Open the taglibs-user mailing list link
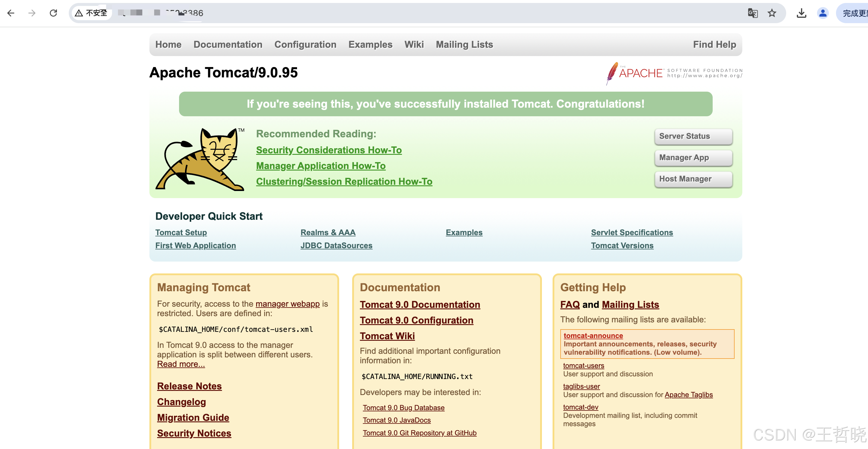The height and width of the screenshot is (449, 868). [x=582, y=387]
